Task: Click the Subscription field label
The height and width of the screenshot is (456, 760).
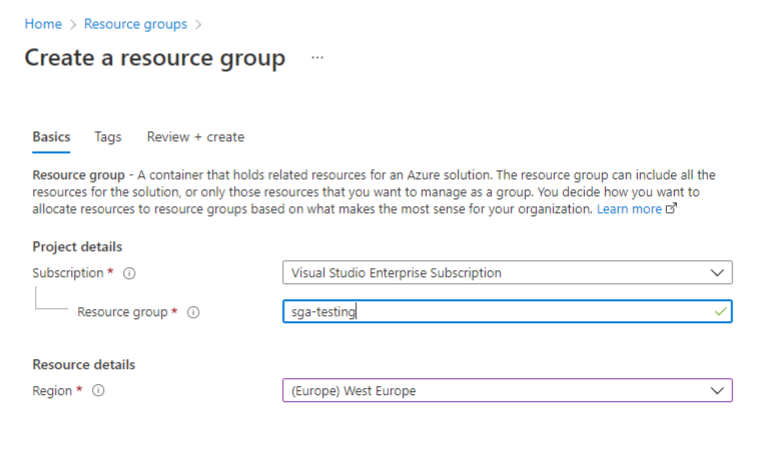Action: tap(67, 273)
